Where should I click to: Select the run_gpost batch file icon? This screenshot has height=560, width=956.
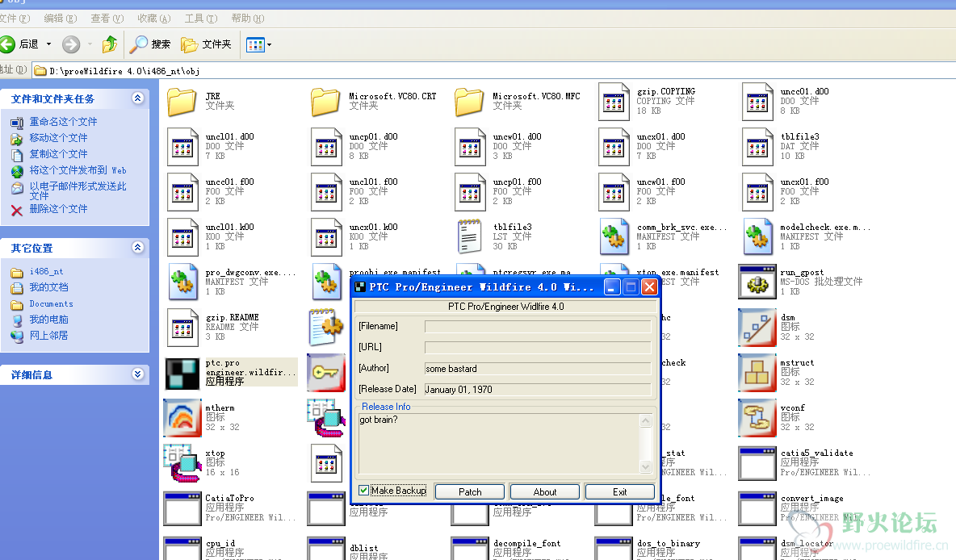[x=757, y=282]
